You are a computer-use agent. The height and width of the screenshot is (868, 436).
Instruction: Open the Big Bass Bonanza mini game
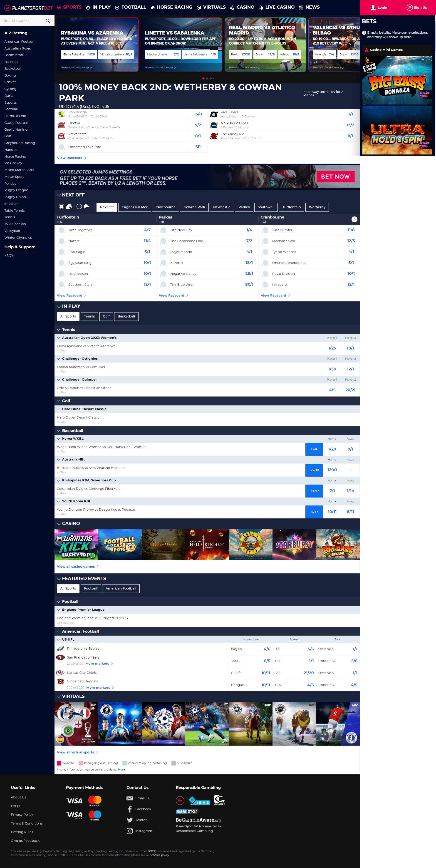pyautogui.click(x=397, y=81)
